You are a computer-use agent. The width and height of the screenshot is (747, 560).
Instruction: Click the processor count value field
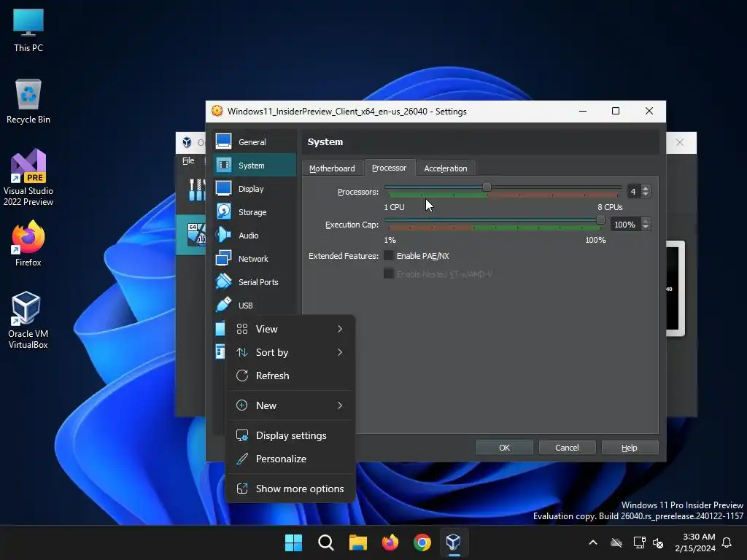click(634, 192)
